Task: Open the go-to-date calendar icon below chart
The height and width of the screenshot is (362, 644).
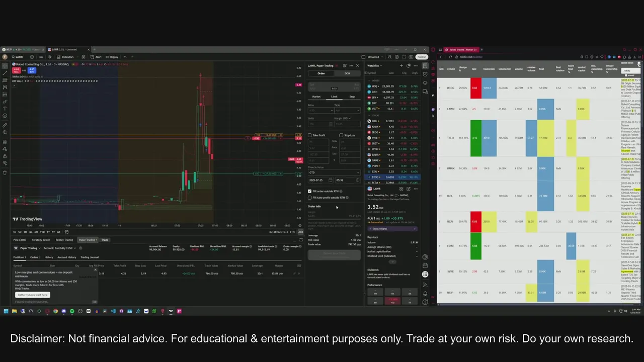Action: (65, 232)
